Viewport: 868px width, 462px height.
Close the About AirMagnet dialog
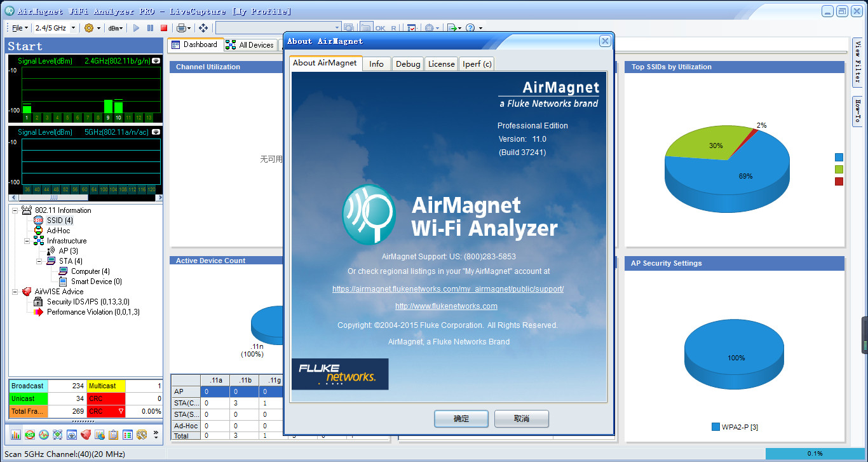coord(605,41)
